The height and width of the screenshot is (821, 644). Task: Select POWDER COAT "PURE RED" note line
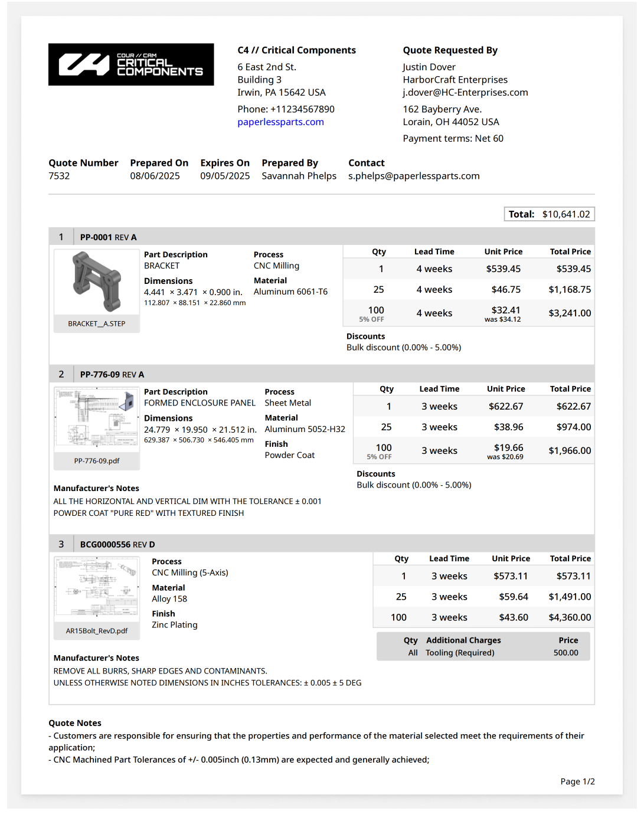coord(149,513)
